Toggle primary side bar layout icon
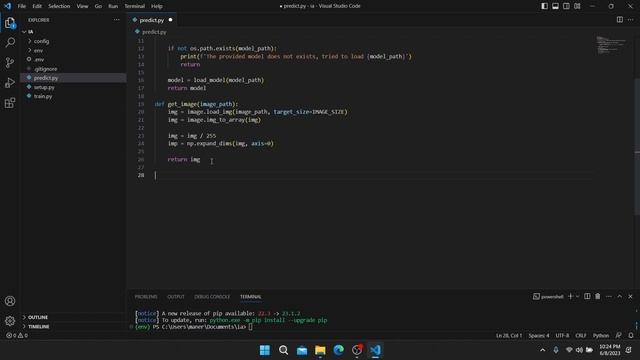The width and height of the screenshot is (640, 360). [544, 6]
